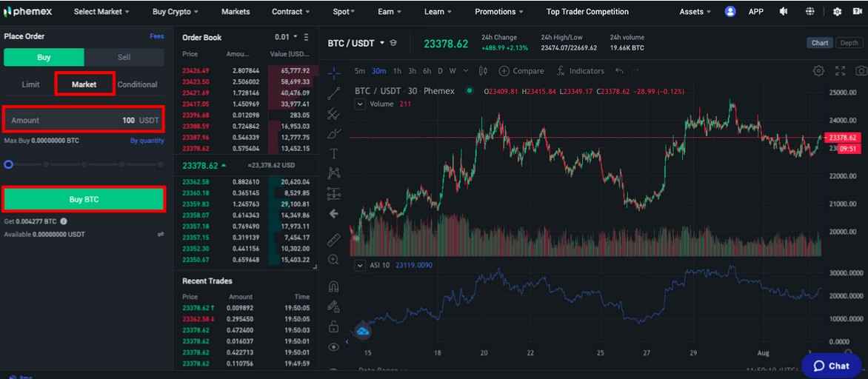Screen dimensions: 868x379
Task: Select D timeframe
Action: 440,71
